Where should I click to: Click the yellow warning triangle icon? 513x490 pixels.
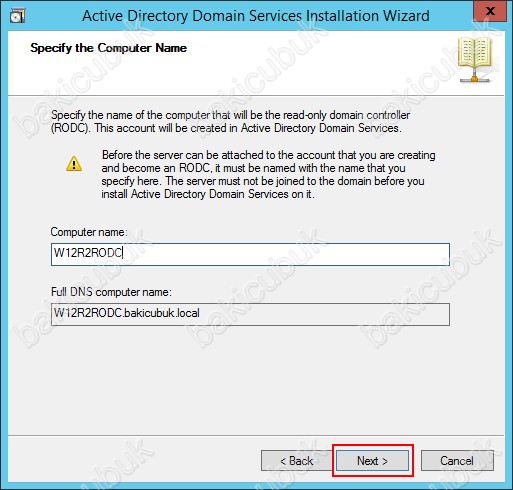pos(74,164)
